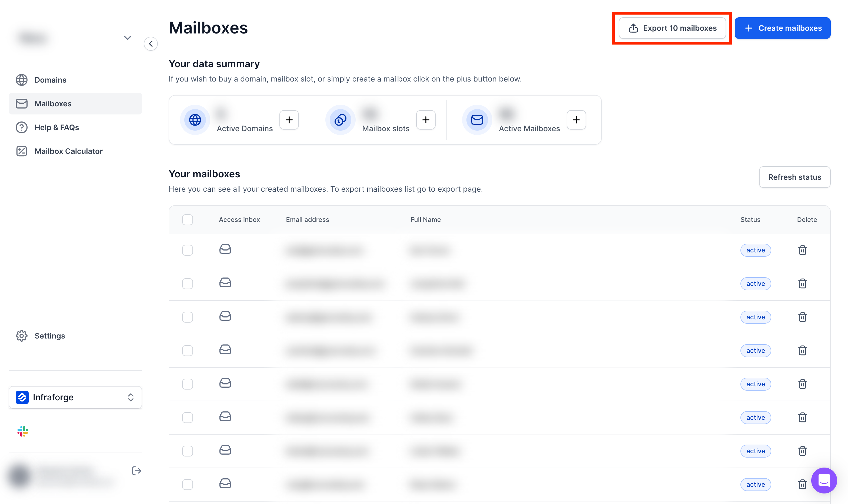
Task: Collapse the sidebar with chevron button
Action: [151, 44]
